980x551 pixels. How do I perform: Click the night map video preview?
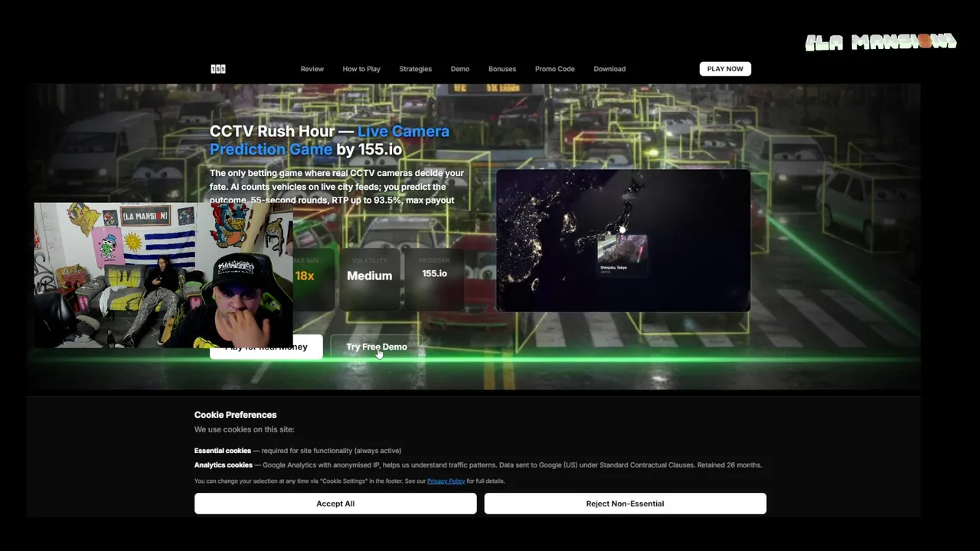tap(623, 240)
